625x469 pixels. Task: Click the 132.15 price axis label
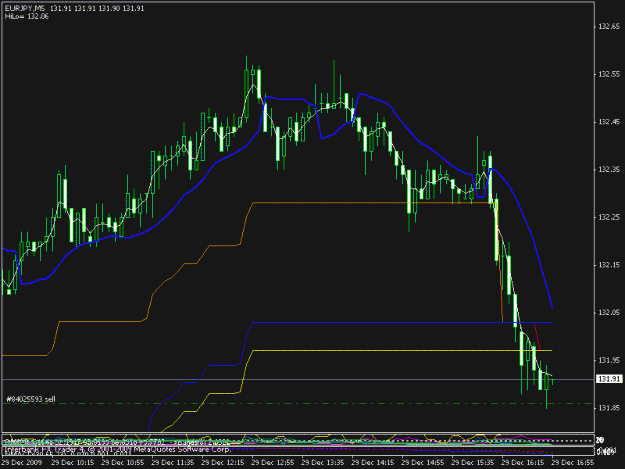[609, 265]
